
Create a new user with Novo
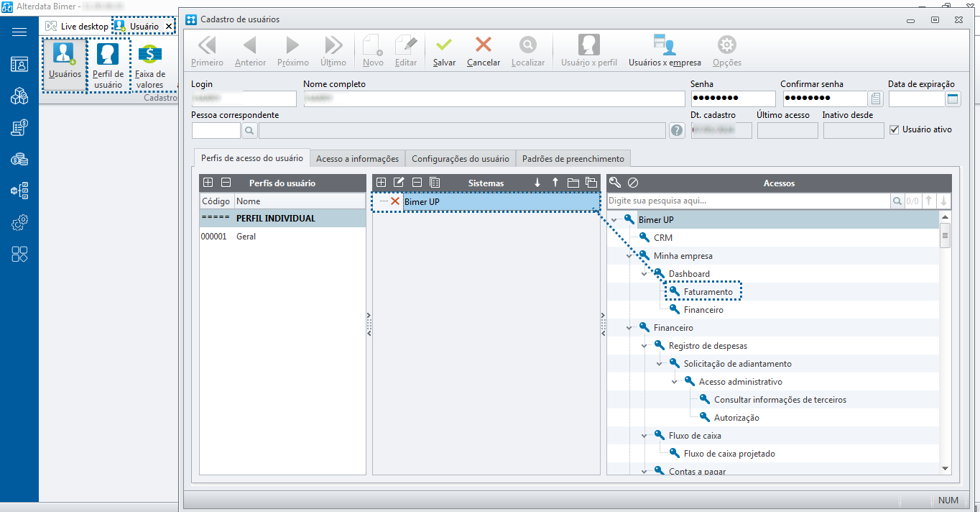pos(373,52)
